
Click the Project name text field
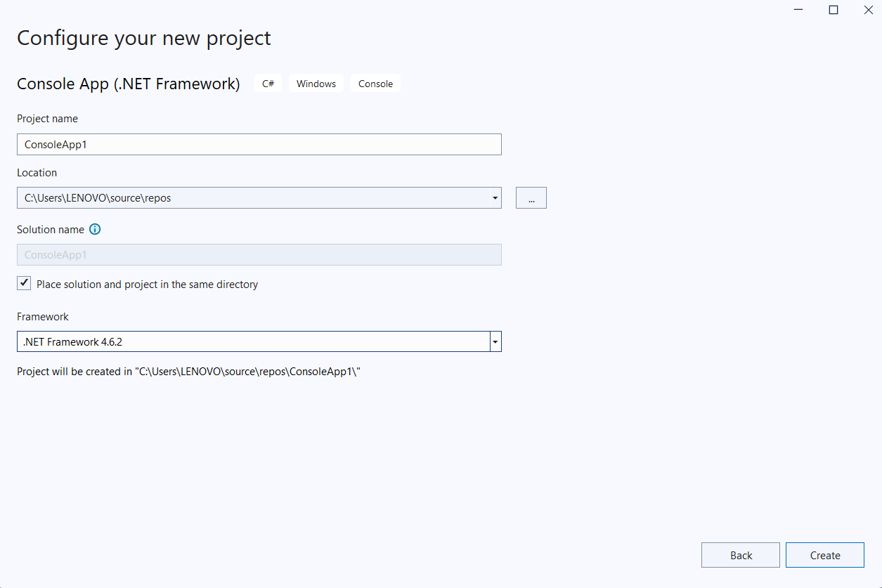click(x=259, y=144)
